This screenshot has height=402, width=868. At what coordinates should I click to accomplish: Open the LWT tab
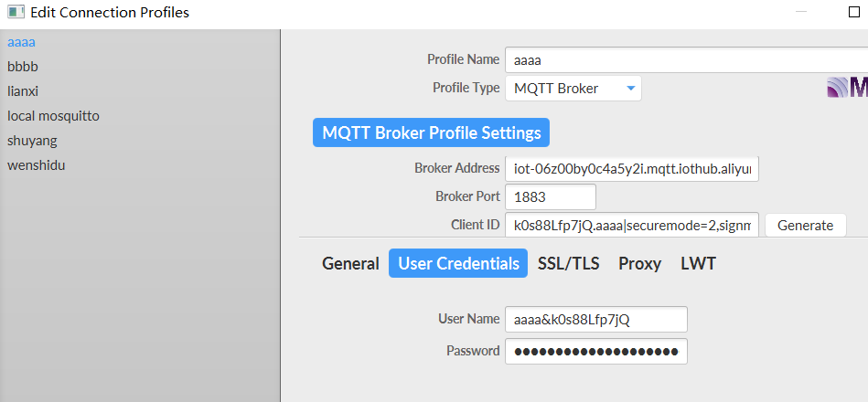pos(698,264)
